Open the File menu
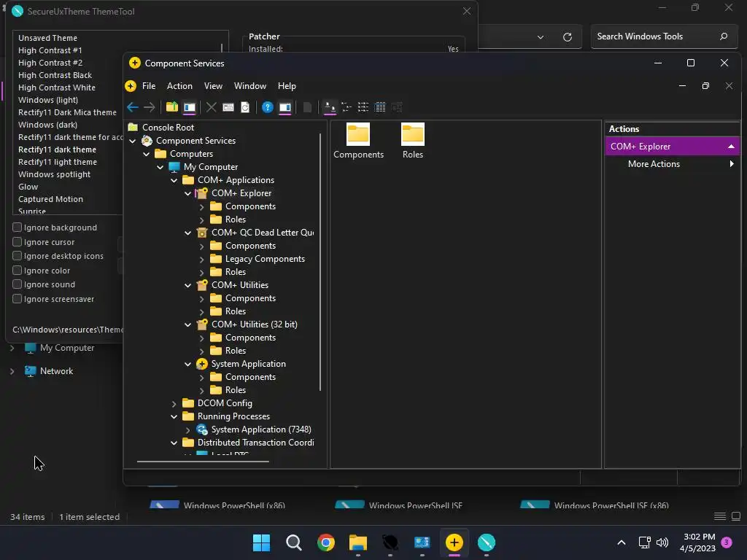 pos(149,86)
